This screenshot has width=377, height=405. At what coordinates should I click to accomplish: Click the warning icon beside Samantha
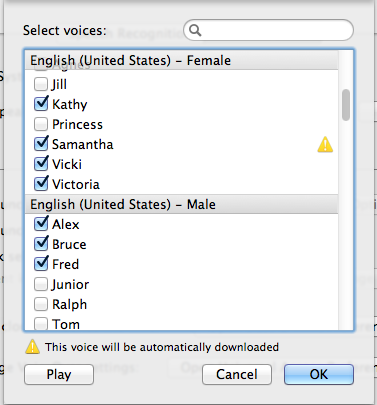pyautogui.click(x=325, y=145)
